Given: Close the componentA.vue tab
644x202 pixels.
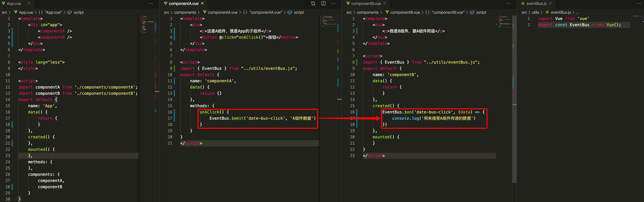Looking at the screenshot, I should point(202,3).
